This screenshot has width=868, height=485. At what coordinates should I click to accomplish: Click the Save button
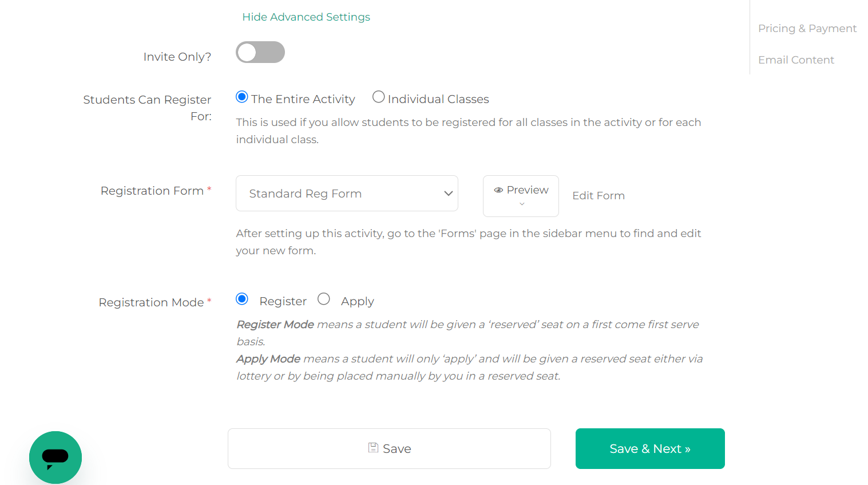point(389,449)
